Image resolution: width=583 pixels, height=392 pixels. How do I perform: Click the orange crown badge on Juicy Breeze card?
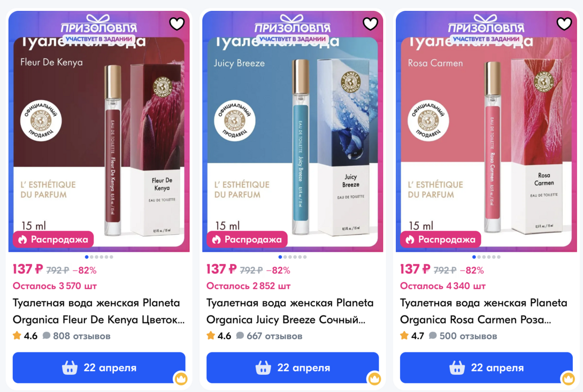[x=374, y=379]
